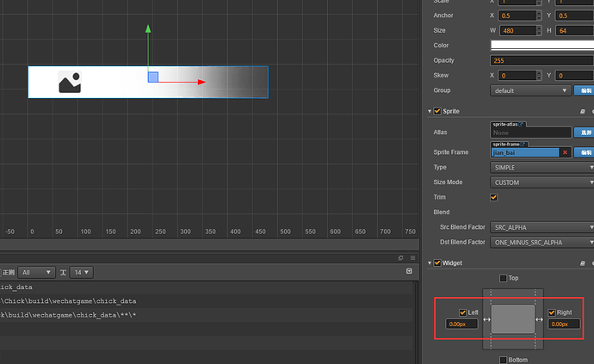Viewport: 594px width, 364px height.
Task: Collapse the Widget component section
Action: click(430, 263)
